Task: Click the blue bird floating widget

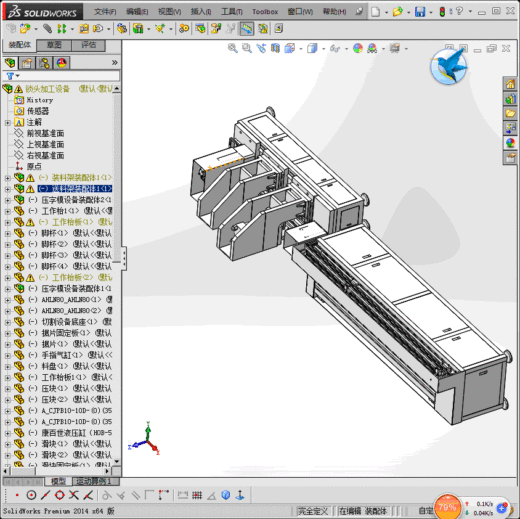Action: click(449, 66)
